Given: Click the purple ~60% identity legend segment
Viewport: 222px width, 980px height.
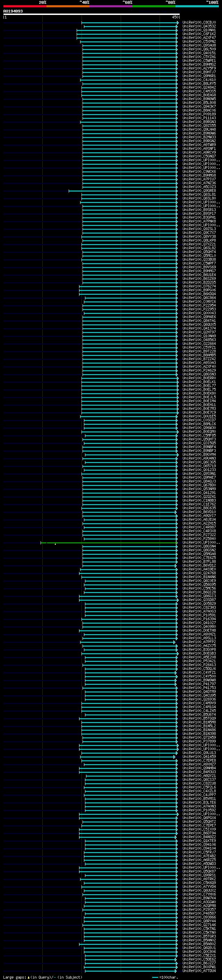Looking at the screenshot, I should (x=111, y=6).
